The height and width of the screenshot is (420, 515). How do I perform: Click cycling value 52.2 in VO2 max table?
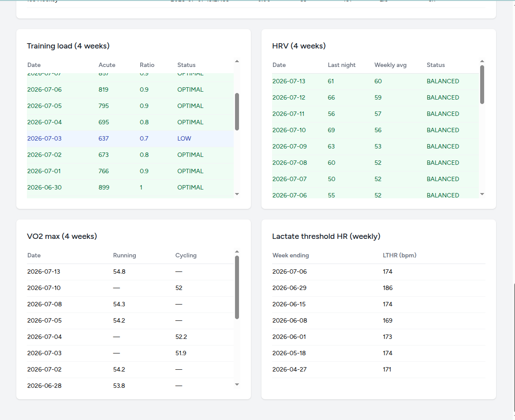coord(181,337)
